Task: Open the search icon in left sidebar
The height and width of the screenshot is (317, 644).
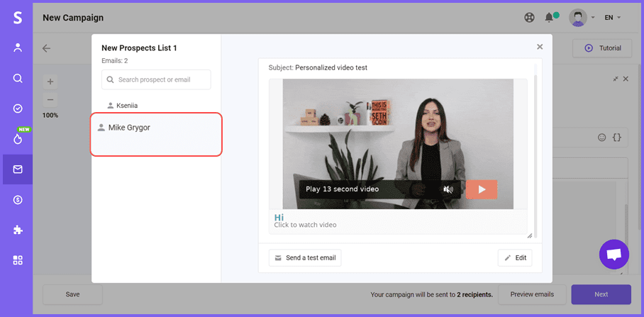Action: pyautogui.click(x=18, y=79)
